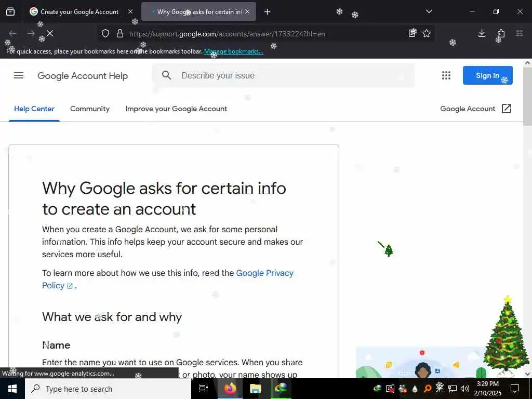Open the tracking protection shield panel
The width and height of the screenshot is (532, 399).
pos(105,34)
